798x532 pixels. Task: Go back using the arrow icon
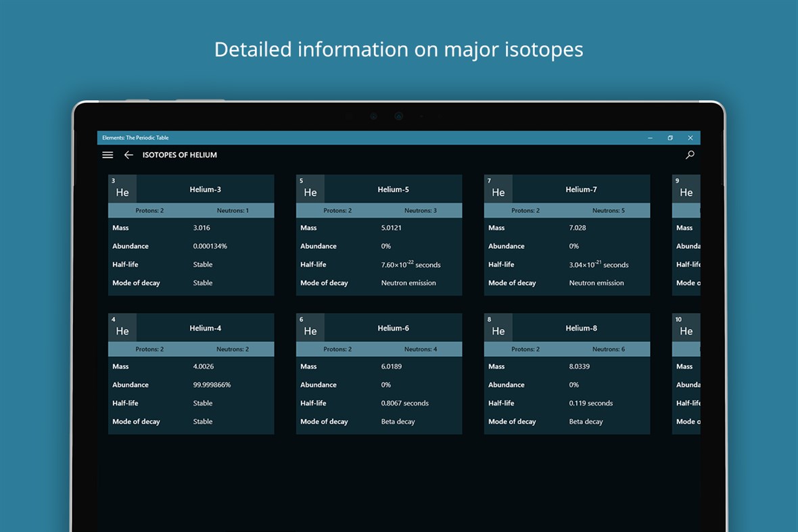pyautogui.click(x=128, y=155)
